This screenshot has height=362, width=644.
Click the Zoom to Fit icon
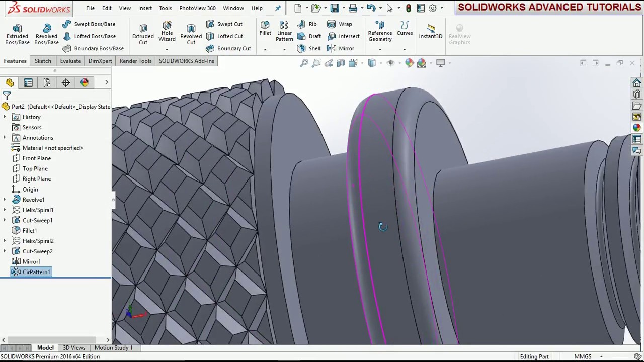[304, 63]
